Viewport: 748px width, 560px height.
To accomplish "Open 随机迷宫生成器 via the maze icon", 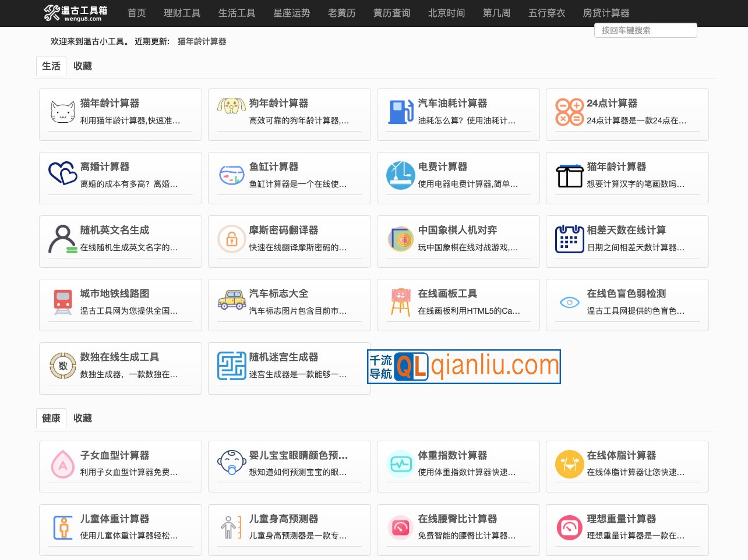I will tap(231, 365).
